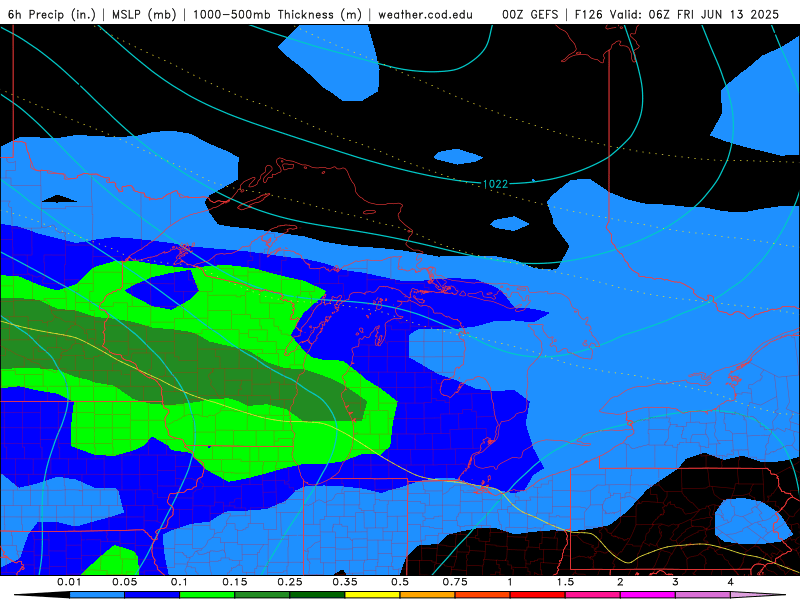Click the 0.25 legend value
The image size is (800, 600).
(x=290, y=582)
